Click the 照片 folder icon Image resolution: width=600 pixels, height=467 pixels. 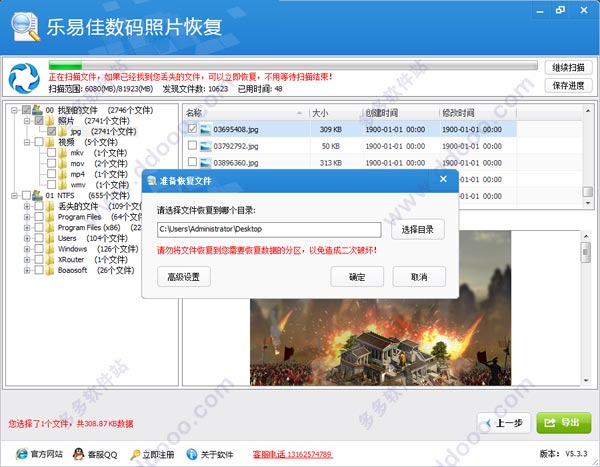(50, 121)
